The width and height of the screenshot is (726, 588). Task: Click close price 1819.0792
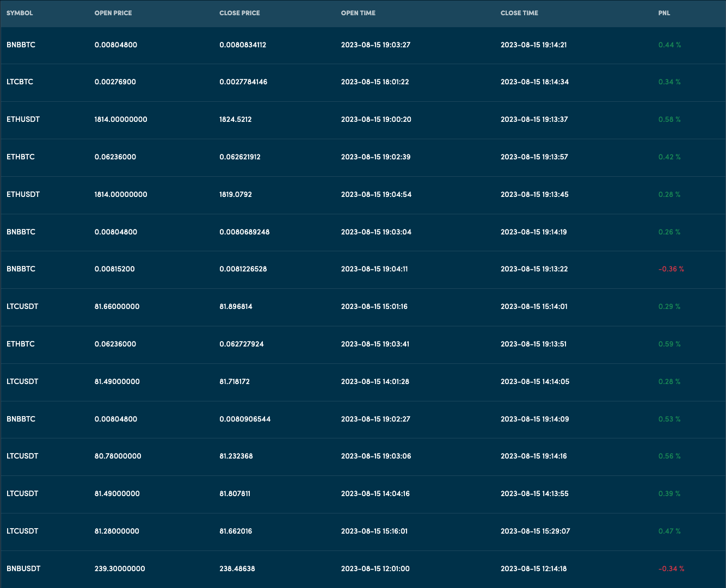236,195
